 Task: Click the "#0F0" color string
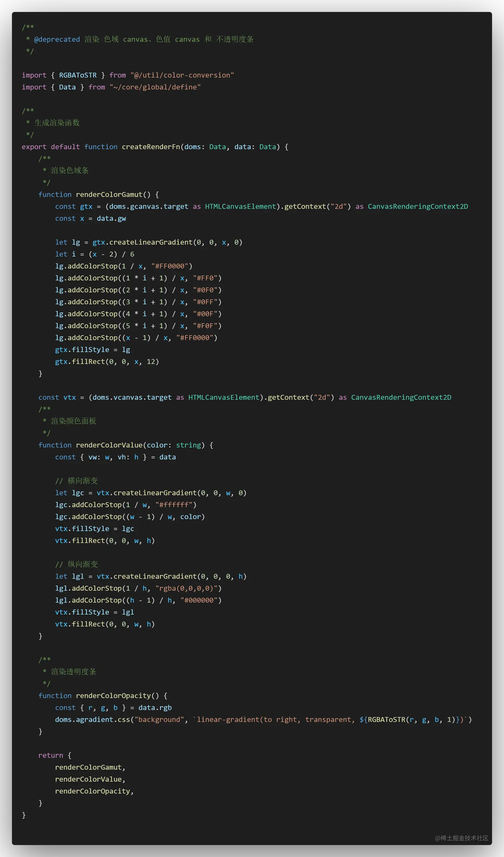pos(205,290)
